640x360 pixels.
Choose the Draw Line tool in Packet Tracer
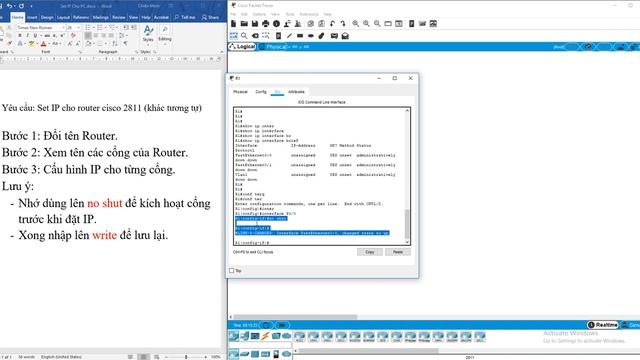click(x=289, y=36)
